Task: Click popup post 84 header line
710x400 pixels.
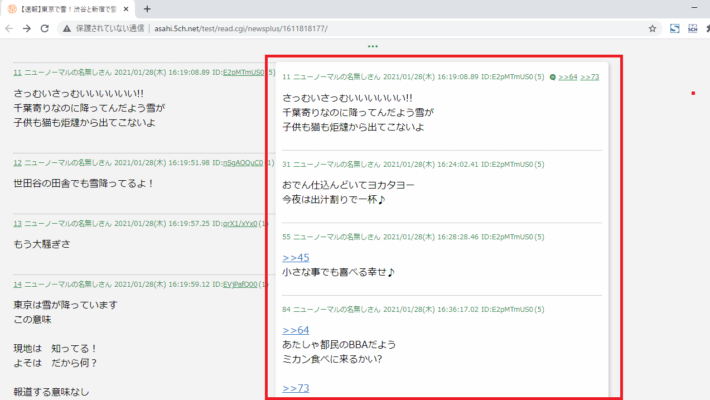Action: pyautogui.click(x=413, y=309)
